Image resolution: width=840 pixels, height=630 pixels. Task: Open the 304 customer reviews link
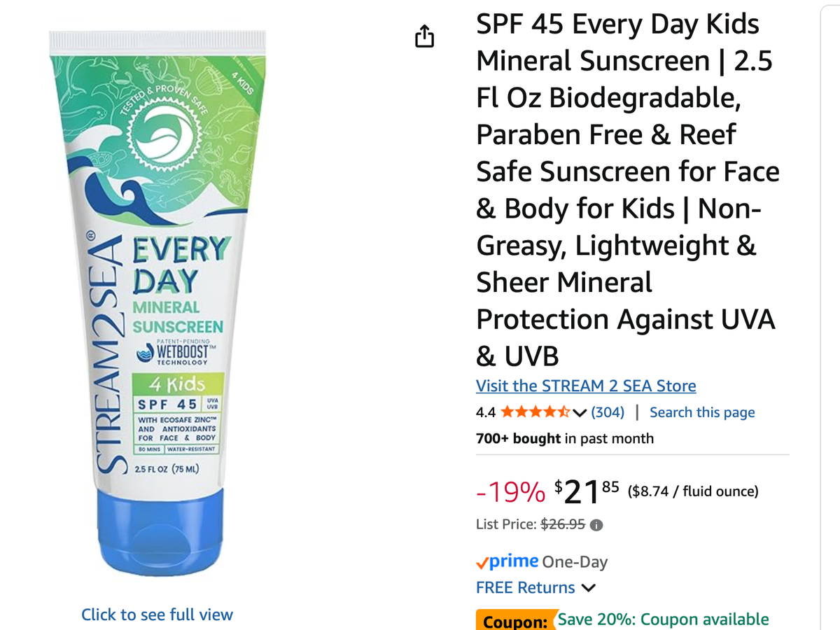pyautogui.click(x=608, y=412)
